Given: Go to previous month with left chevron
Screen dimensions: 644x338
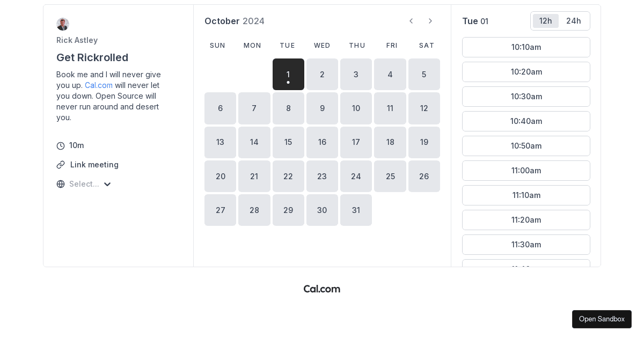Looking at the screenshot, I should click(411, 21).
